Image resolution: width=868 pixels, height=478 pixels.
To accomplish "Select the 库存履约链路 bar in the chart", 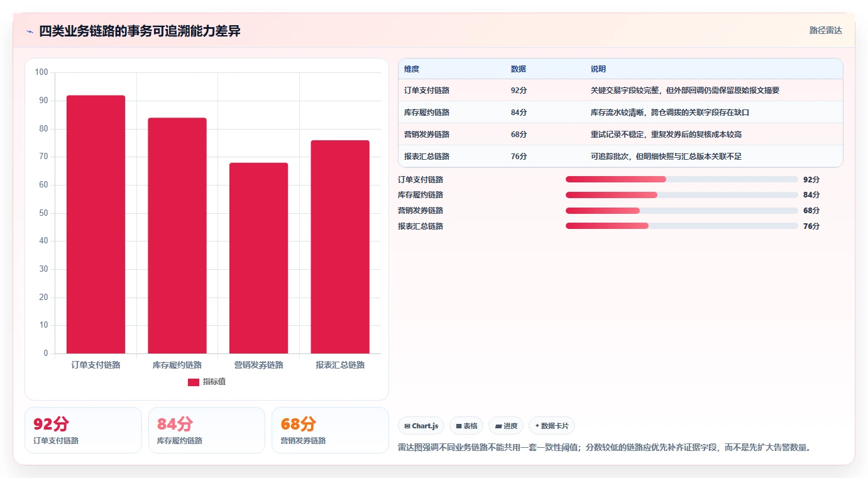I will [177, 236].
